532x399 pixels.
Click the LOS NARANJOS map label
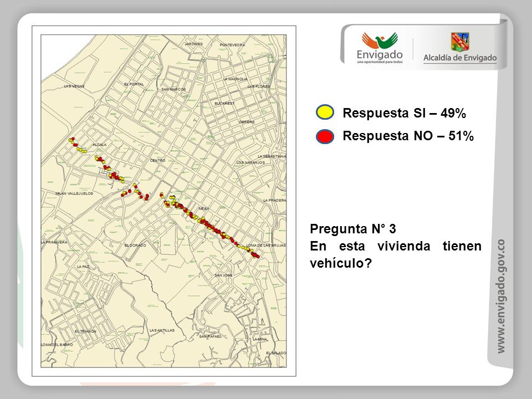(250, 162)
